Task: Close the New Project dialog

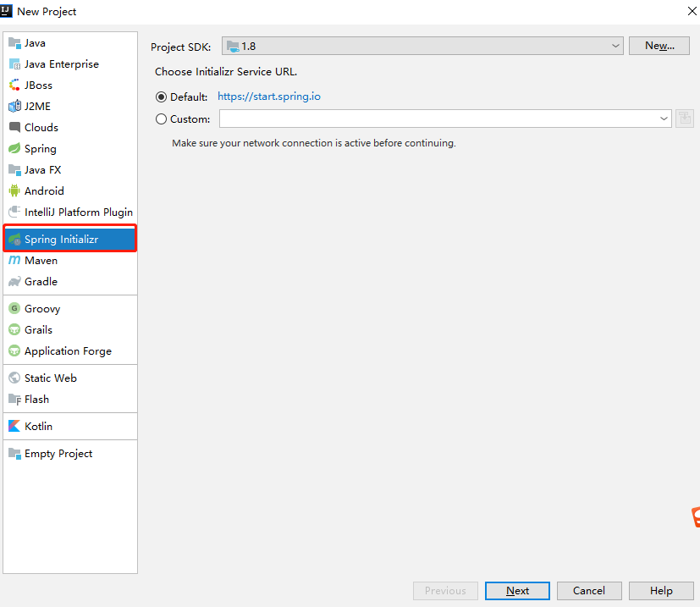Action: pos(692,11)
